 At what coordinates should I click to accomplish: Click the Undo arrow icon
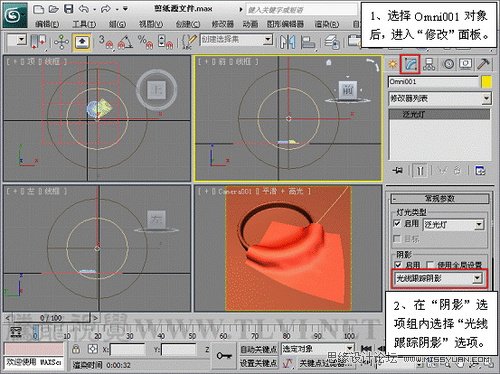click(84, 9)
